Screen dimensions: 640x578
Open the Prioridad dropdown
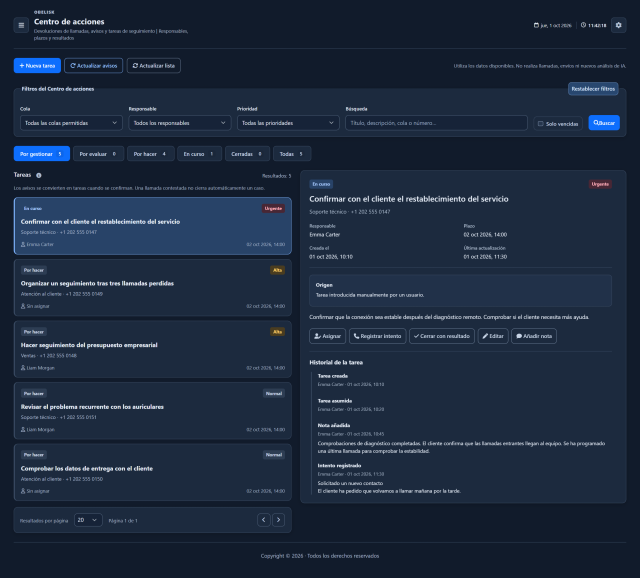click(288, 123)
